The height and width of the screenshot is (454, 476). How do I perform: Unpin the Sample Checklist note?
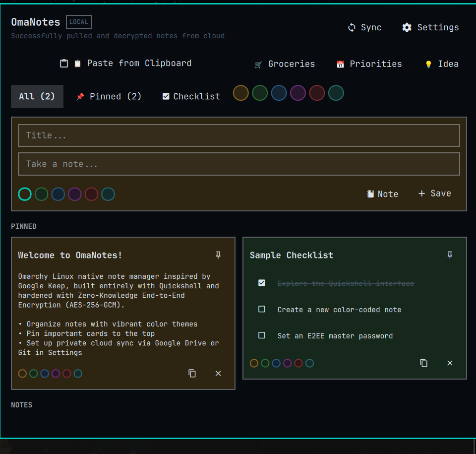[450, 255]
